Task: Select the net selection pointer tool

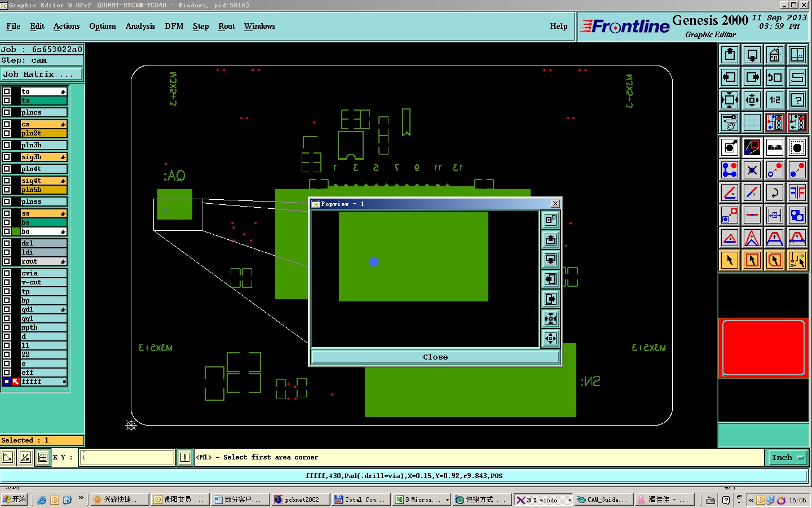Action: 797,260
